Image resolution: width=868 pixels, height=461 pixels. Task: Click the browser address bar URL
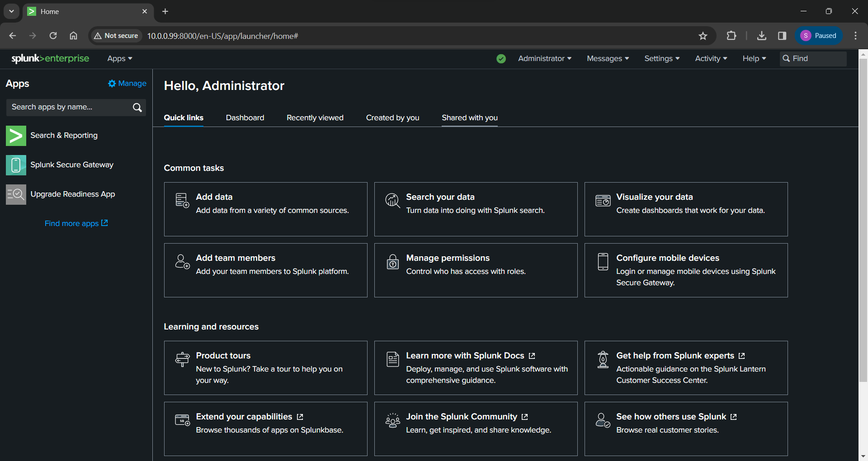223,36
